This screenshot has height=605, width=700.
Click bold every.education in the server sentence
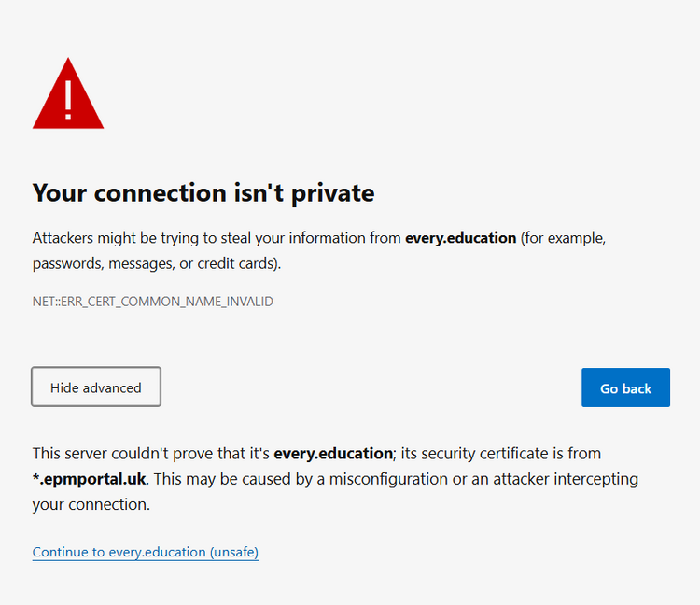click(333, 453)
